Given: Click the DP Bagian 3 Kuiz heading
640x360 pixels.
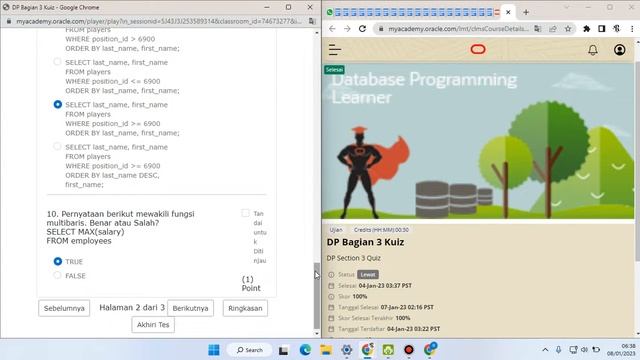Looking at the screenshot, I should click(365, 242).
